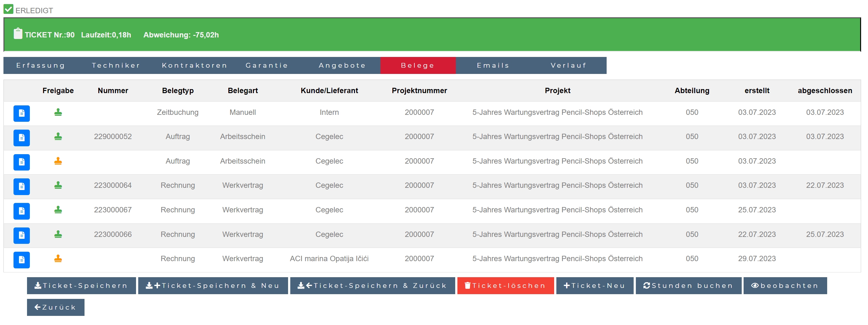Select number cell 223000064
The image size is (868, 325).
click(x=113, y=185)
